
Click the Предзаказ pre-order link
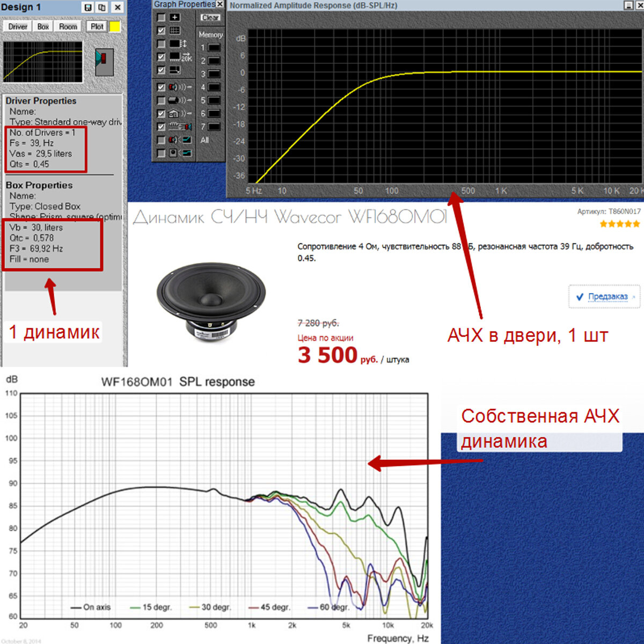pos(608,297)
